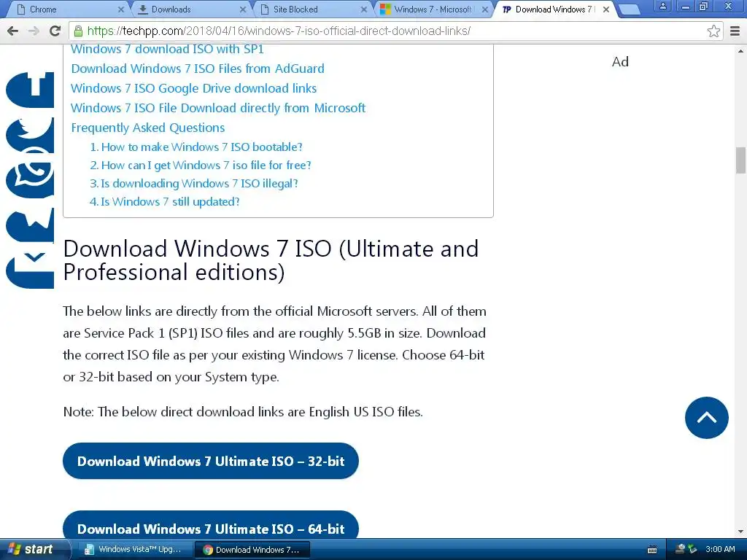
Task: Click the scroll-to-top round arrow button
Action: [x=706, y=418]
